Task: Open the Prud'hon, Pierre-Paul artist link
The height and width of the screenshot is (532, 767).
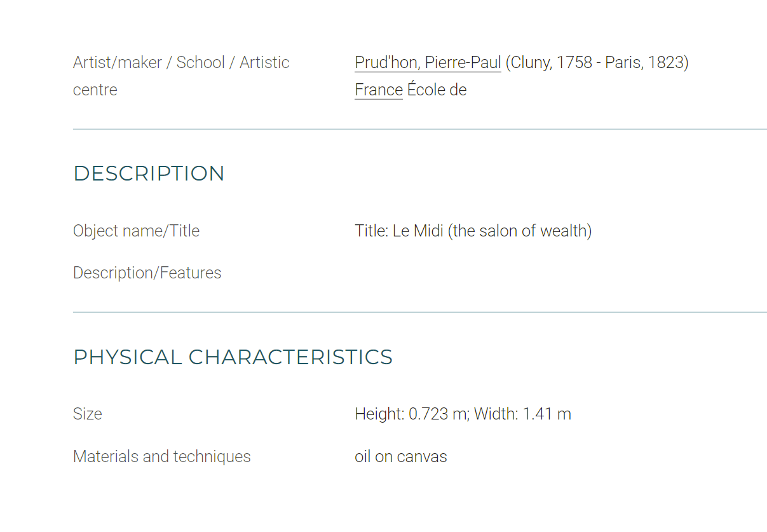Action: [x=428, y=62]
